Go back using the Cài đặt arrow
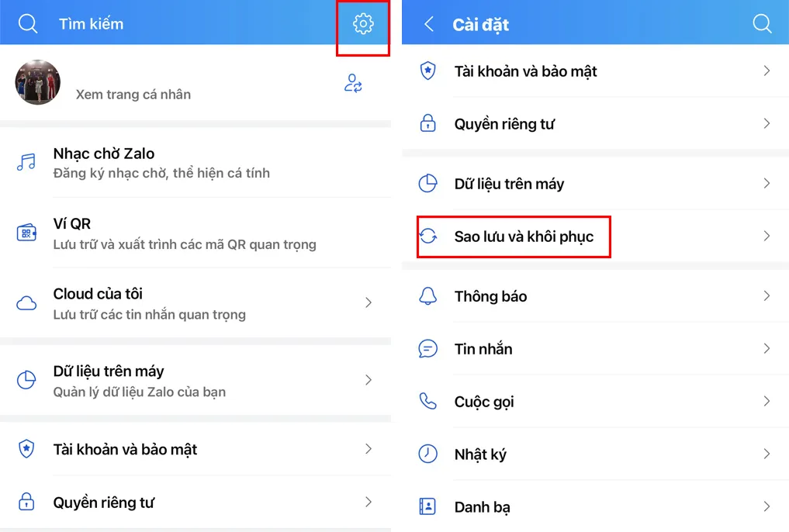The height and width of the screenshot is (532, 789). point(429,23)
